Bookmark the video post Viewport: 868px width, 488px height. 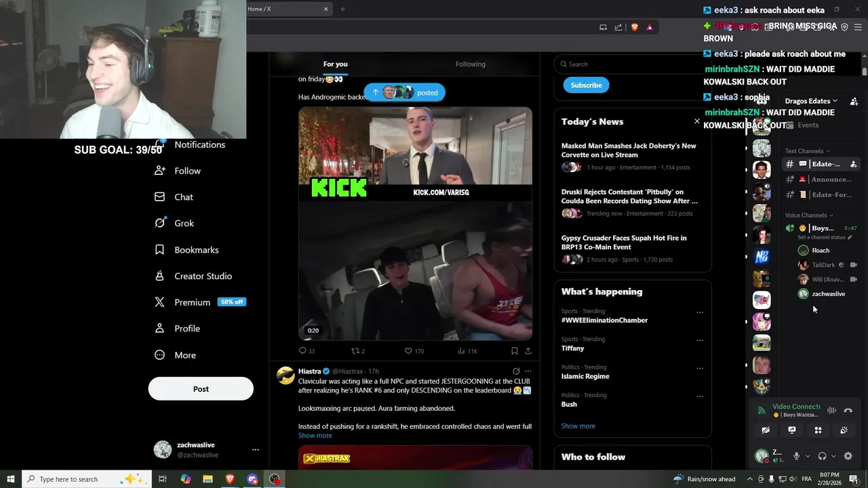coord(514,350)
